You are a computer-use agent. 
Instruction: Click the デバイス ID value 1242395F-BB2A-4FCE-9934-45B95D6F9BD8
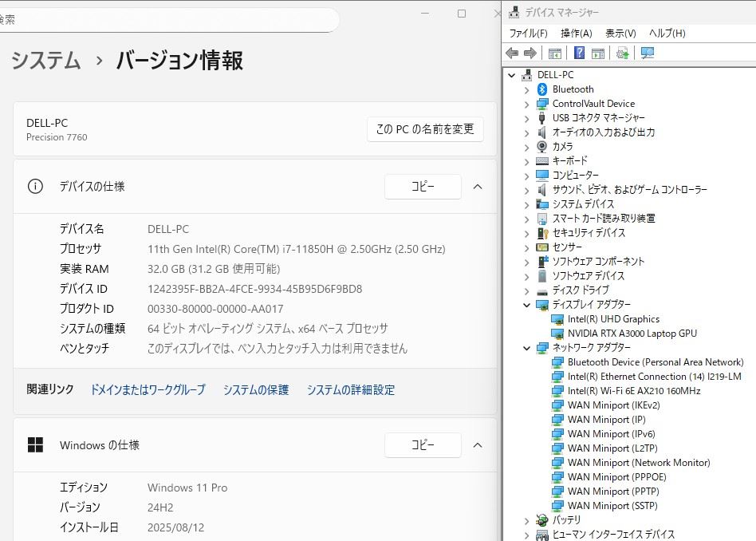click(x=254, y=289)
